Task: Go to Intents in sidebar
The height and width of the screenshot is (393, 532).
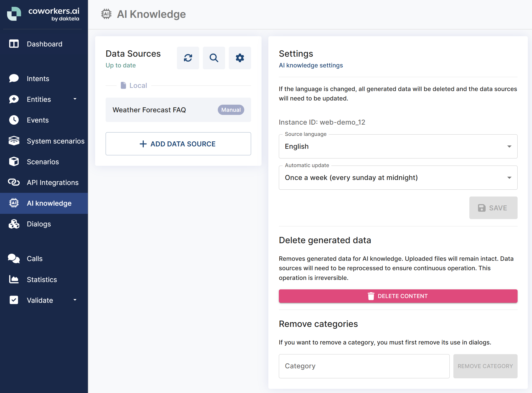Action: pyautogui.click(x=38, y=78)
